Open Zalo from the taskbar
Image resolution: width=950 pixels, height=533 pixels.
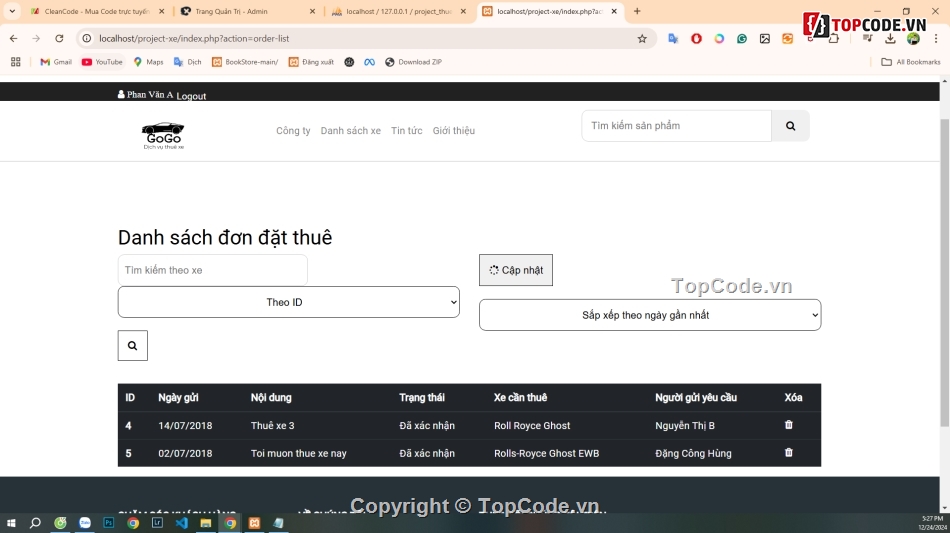(x=84, y=523)
